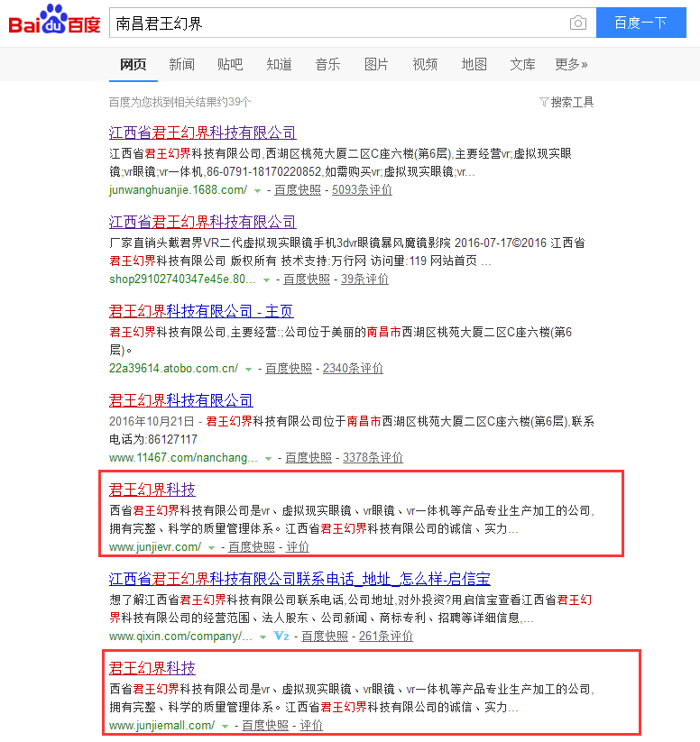Open 百度快照 for atobo.com.cn result

click(289, 368)
